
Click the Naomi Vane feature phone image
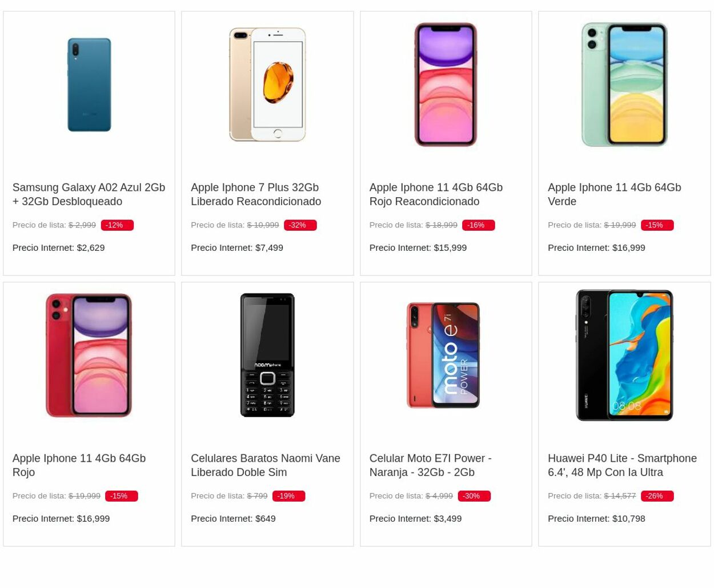pyautogui.click(x=267, y=355)
